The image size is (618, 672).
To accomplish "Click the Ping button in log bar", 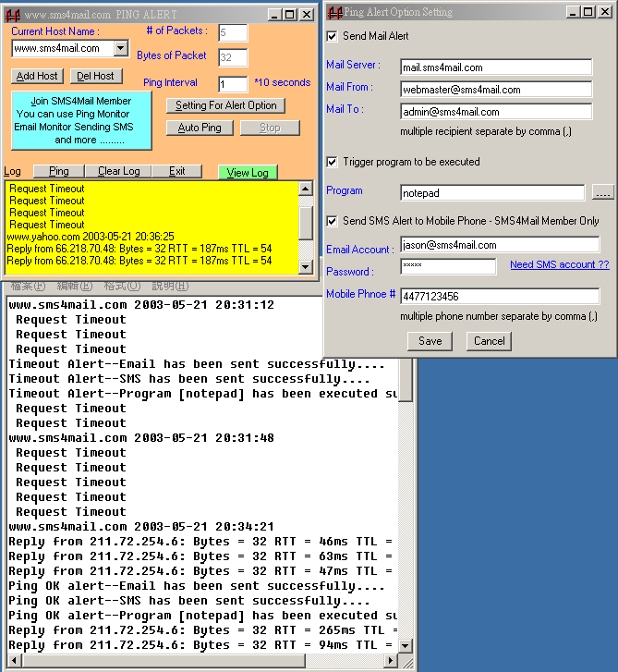I will coord(59,171).
